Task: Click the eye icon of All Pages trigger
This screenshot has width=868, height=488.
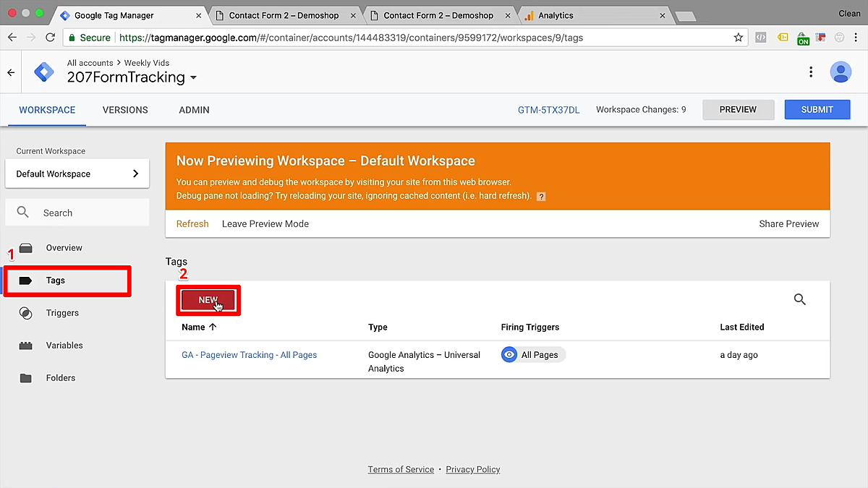Action: pos(509,355)
